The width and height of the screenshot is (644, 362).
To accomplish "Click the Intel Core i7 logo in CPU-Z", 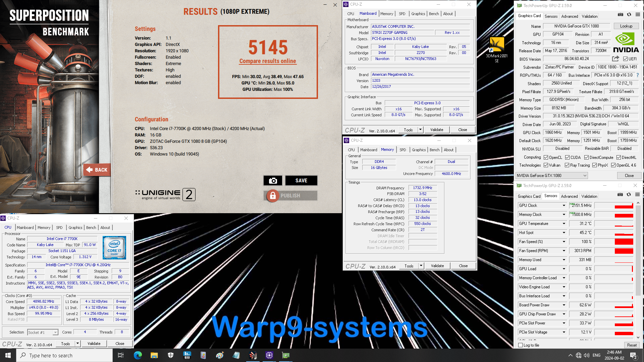I will coord(114,248).
